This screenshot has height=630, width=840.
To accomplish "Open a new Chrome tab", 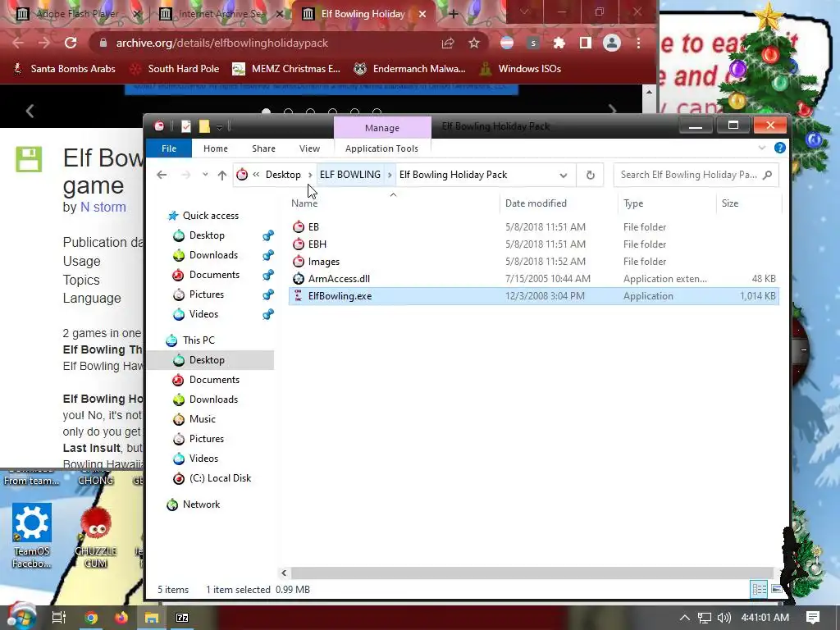I will (453, 13).
